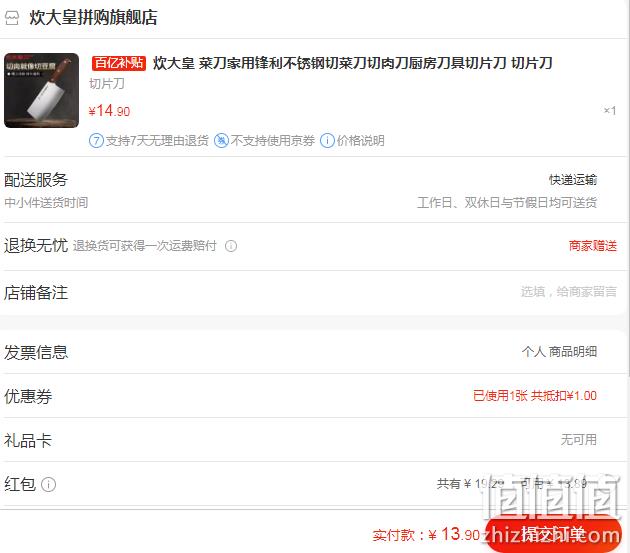630x553 pixels.
Task: Click red 提交订单 submit button
Action: pos(553,534)
